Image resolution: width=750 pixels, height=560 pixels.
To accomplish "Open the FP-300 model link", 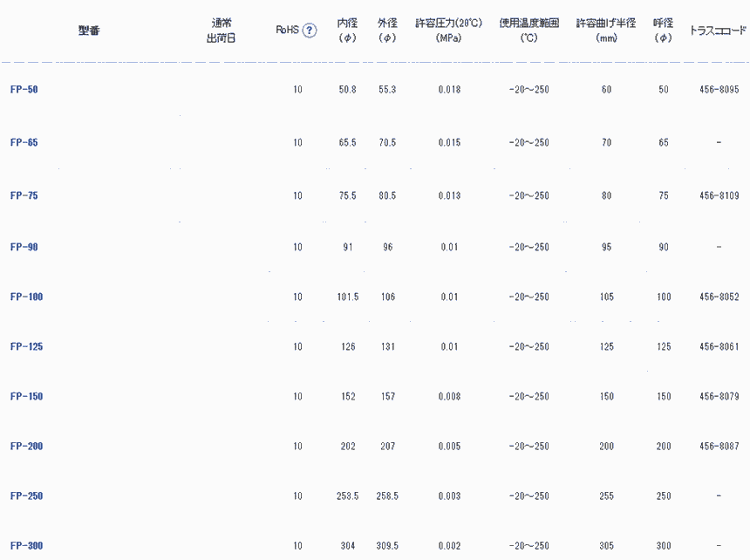I will (x=26, y=546).
